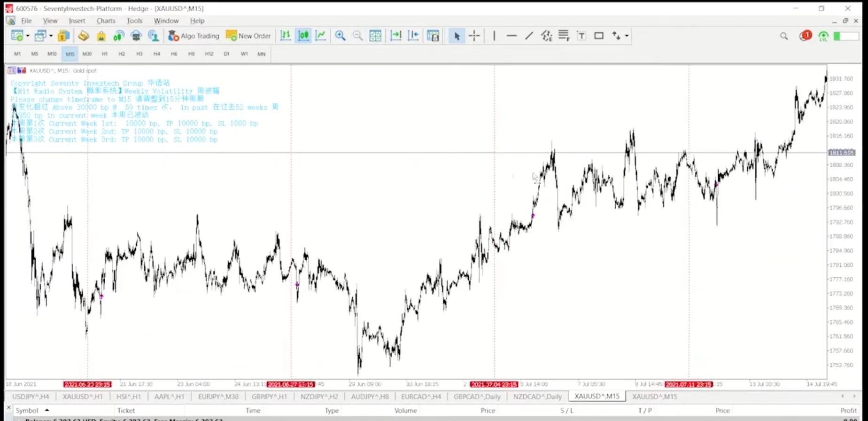This screenshot has width=868, height=421.
Task: Select the equidistant channel tool
Action: [546, 36]
